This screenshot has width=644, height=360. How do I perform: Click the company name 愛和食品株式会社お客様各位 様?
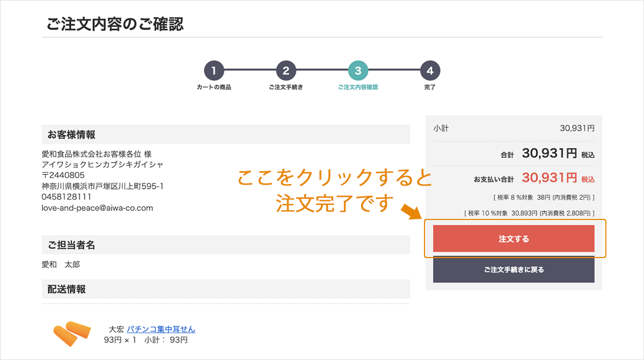97,153
